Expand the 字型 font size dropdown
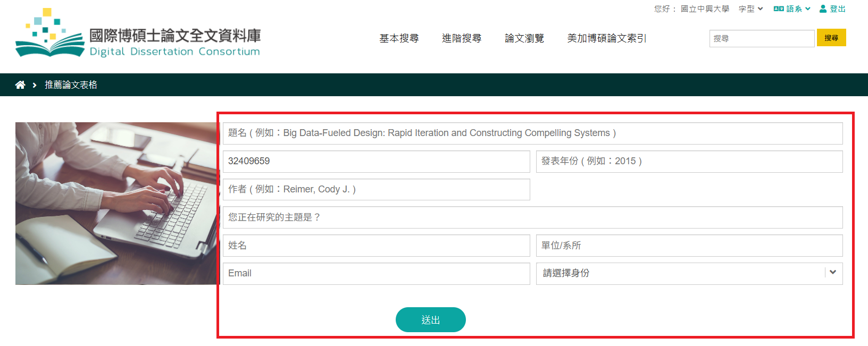The image size is (868, 346). 750,9
